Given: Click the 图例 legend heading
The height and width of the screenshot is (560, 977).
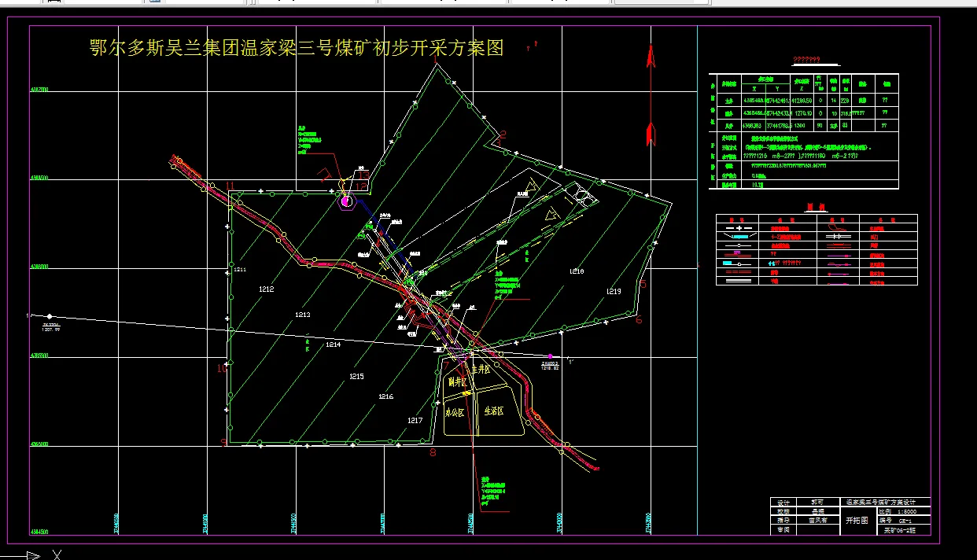Looking at the screenshot, I should [817, 208].
